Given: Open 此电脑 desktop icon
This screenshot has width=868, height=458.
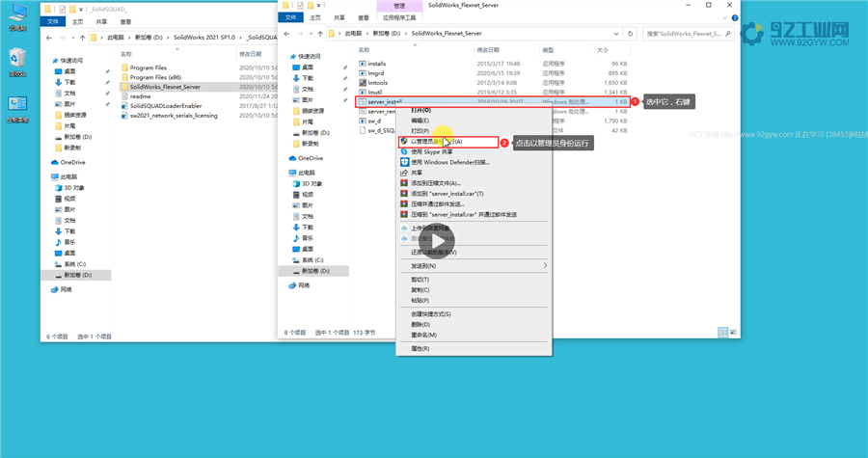Looking at the screenshot, I should click(x=17, y=16).
